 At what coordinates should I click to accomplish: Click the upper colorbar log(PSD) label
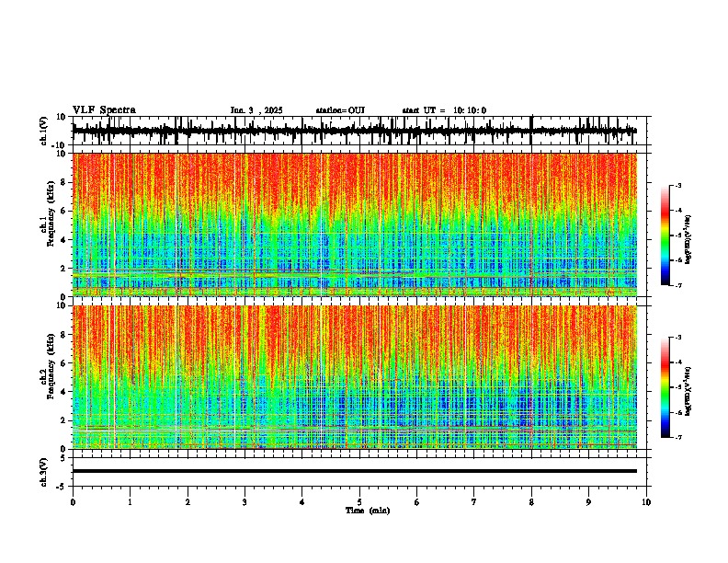688,240
